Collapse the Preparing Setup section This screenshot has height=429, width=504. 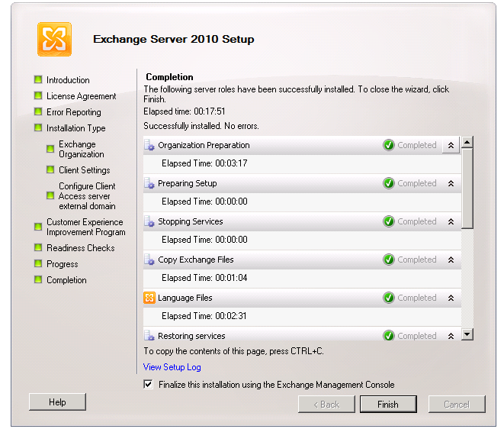451,183
